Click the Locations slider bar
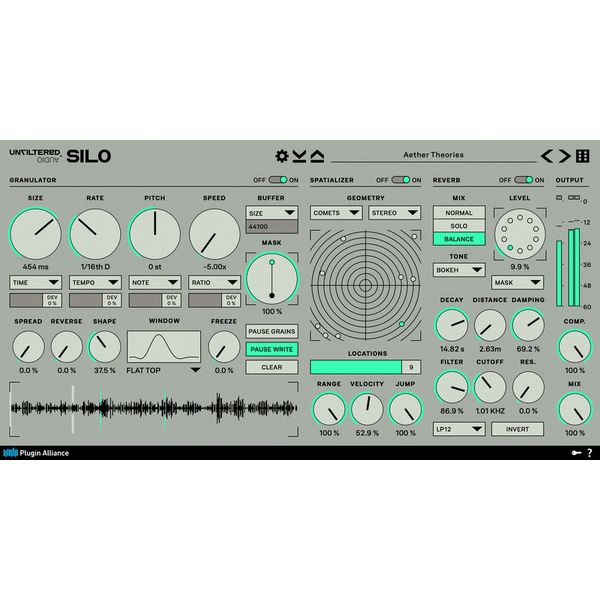600x600 pixels. pos(357,367)
